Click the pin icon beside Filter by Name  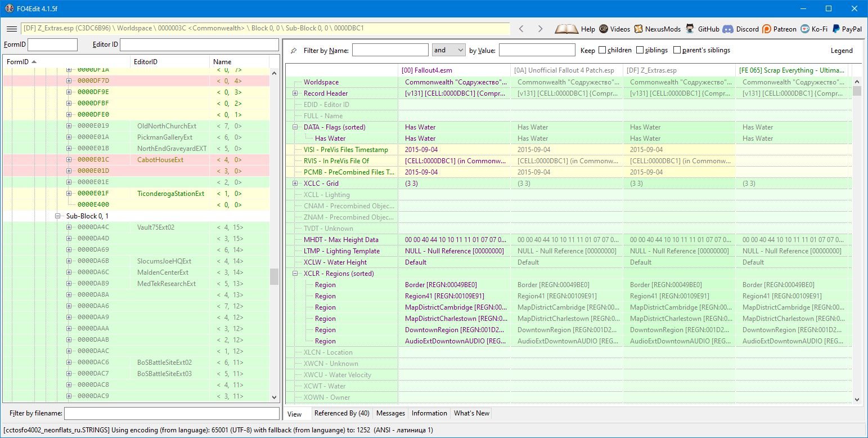(x=294, y=51)
